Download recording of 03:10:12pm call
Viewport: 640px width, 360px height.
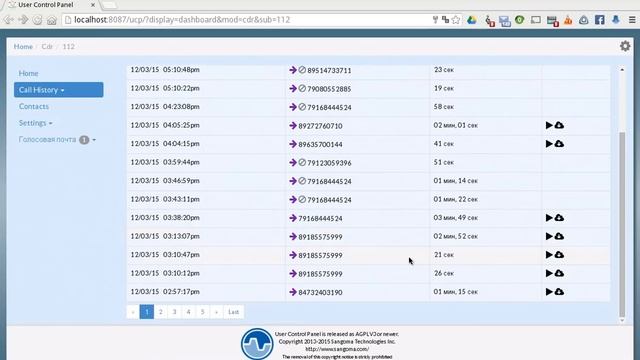coord(559,273)
